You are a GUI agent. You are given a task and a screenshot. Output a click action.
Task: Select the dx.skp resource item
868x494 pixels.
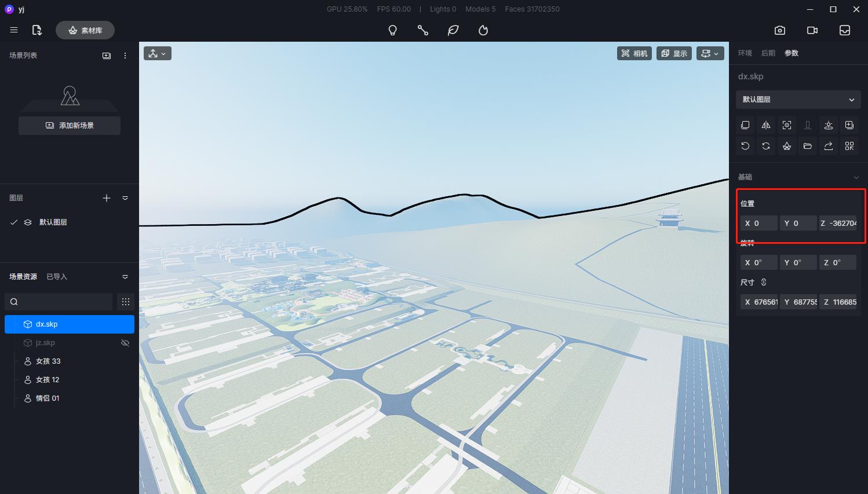click(x=70, y=324)
